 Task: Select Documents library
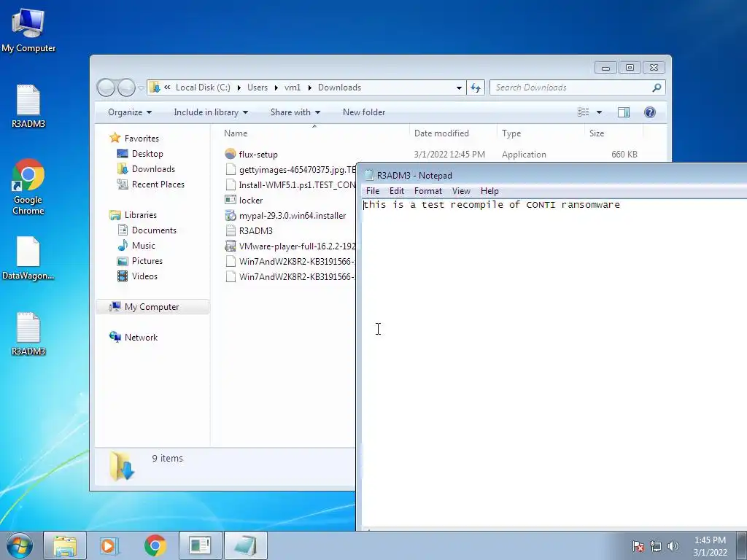tap(147, 230)
